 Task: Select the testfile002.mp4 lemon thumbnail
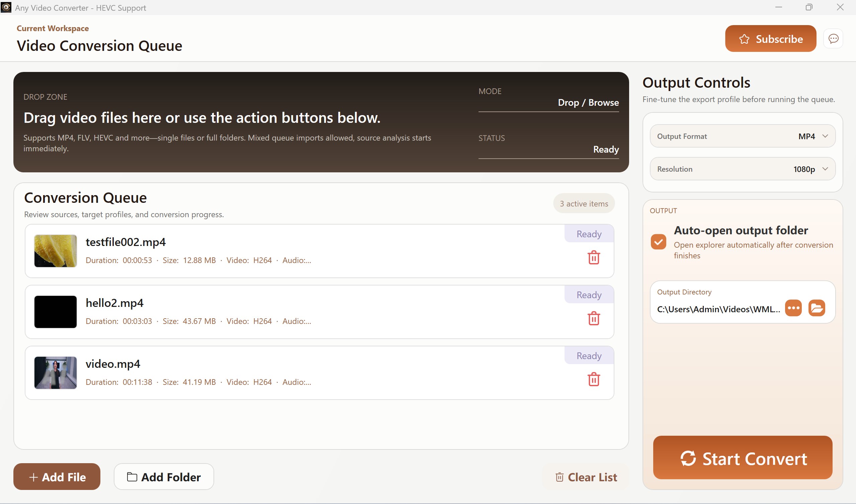pyautogui.click(x=55, y=251)
